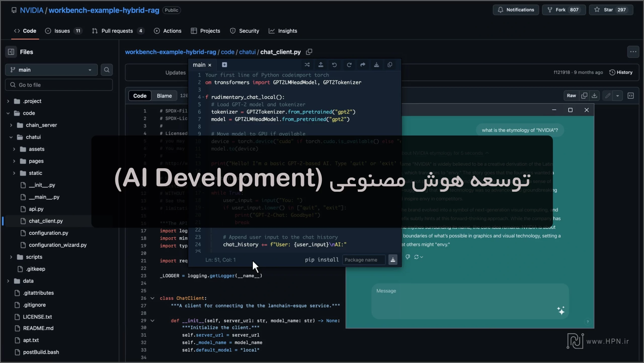Open configuration.py file

[49, 233]
